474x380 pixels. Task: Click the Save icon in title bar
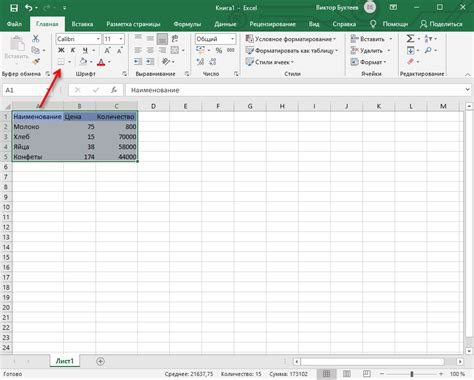click(14, 8)
